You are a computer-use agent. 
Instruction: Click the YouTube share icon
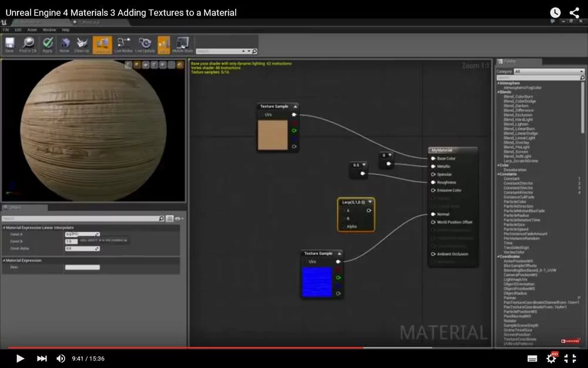tap(574, 12)
